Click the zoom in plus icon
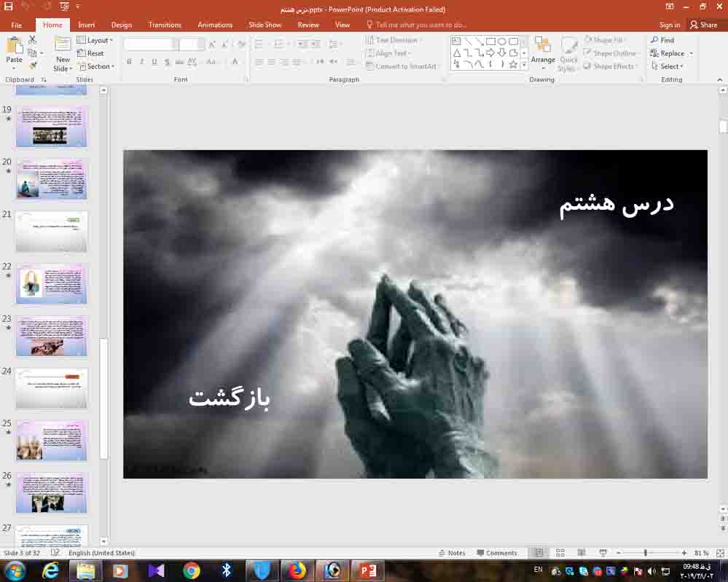Screen dimensions: 728x582 pyautogui.click(x=684, y=553)
